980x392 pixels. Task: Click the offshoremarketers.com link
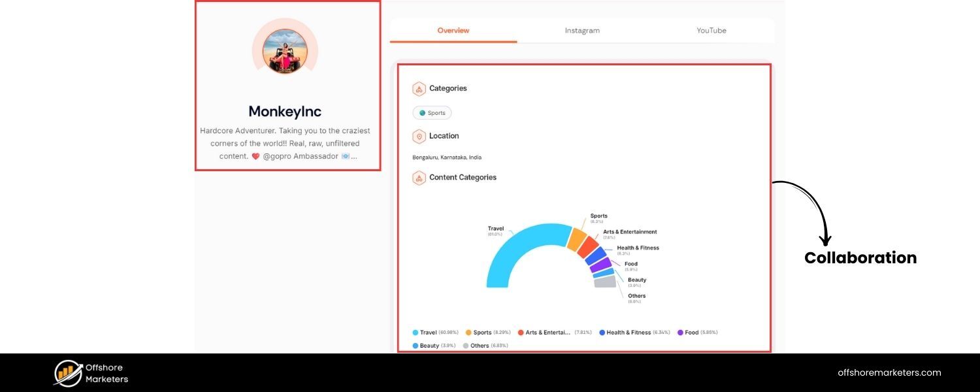click(889, 373)
